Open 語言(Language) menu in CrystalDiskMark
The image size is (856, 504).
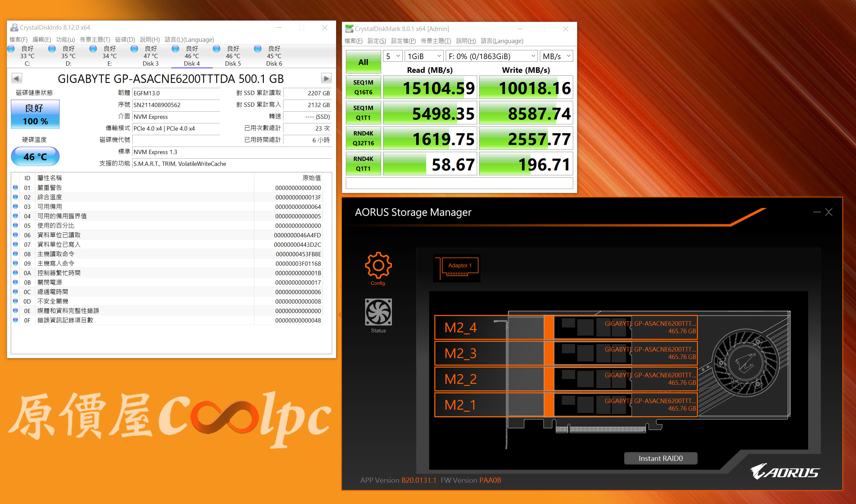tap(502, 41)
